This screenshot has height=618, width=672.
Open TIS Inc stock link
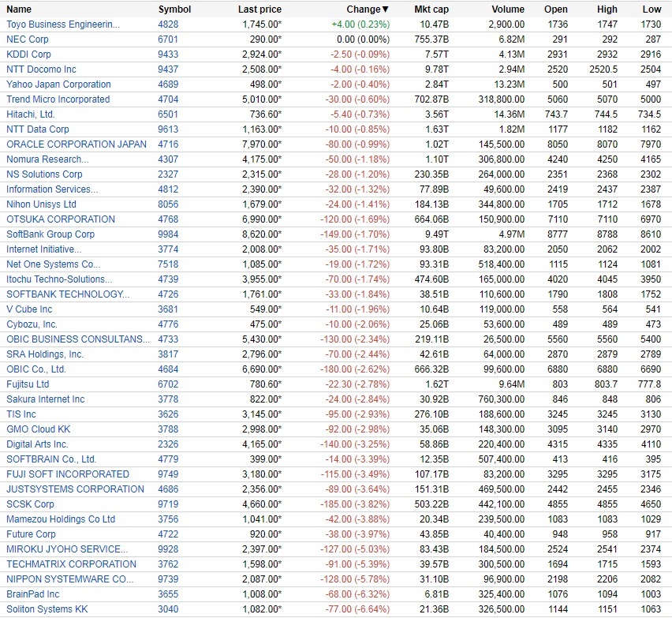tap(21, 414)
